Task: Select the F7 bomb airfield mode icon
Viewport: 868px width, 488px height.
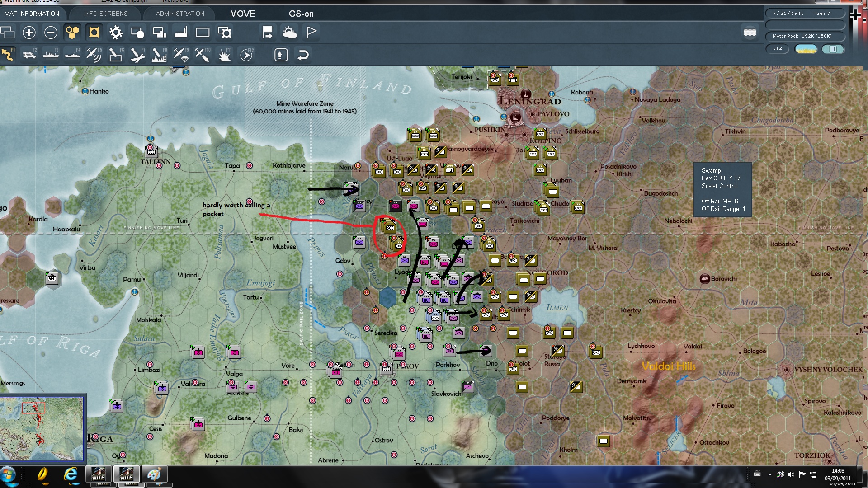Action: click(x=137, y=55)
